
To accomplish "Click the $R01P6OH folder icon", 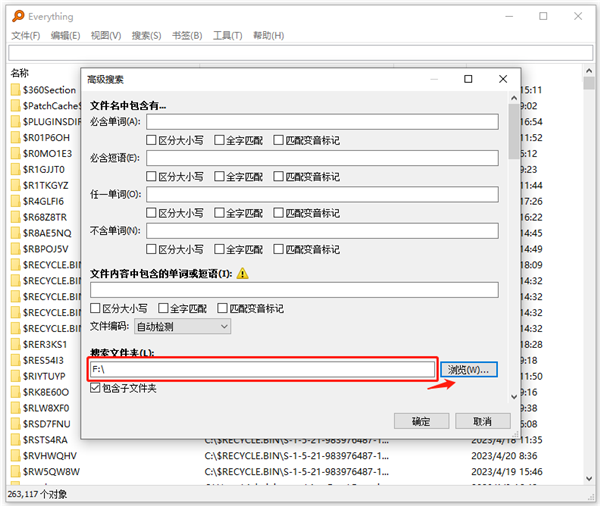I will (x=15, y=137).
